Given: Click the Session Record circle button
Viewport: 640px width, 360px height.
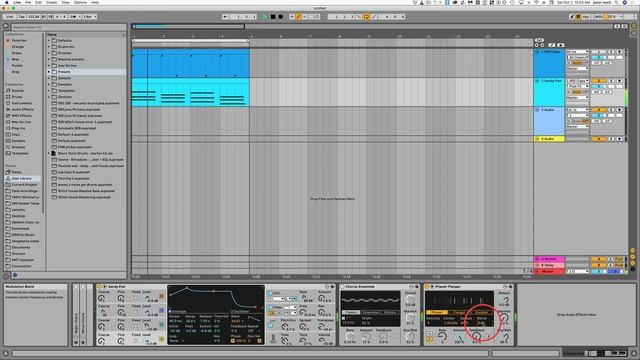Looking at the screenshot, I should 318,17.
